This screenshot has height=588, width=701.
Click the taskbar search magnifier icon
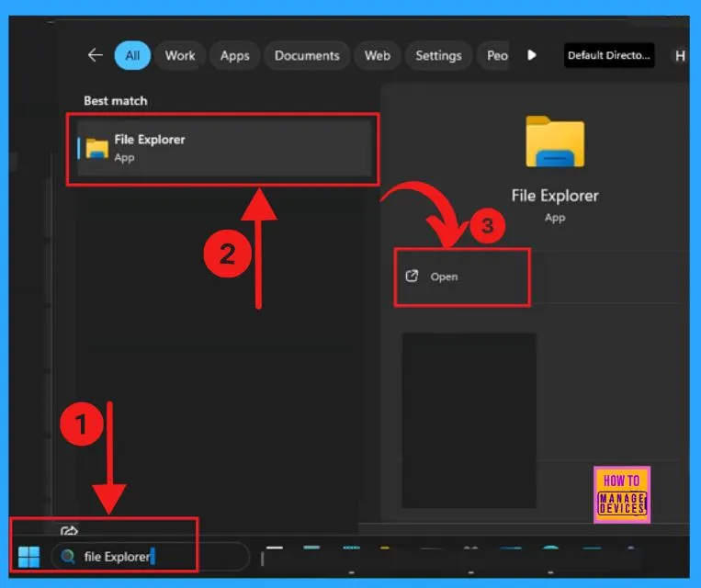tap(67, 556)
